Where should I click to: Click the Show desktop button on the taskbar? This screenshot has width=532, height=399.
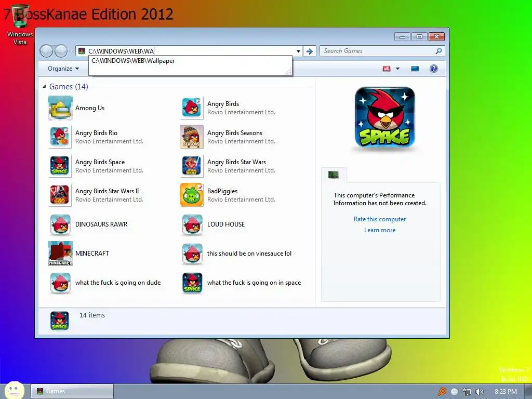point(528,392)
